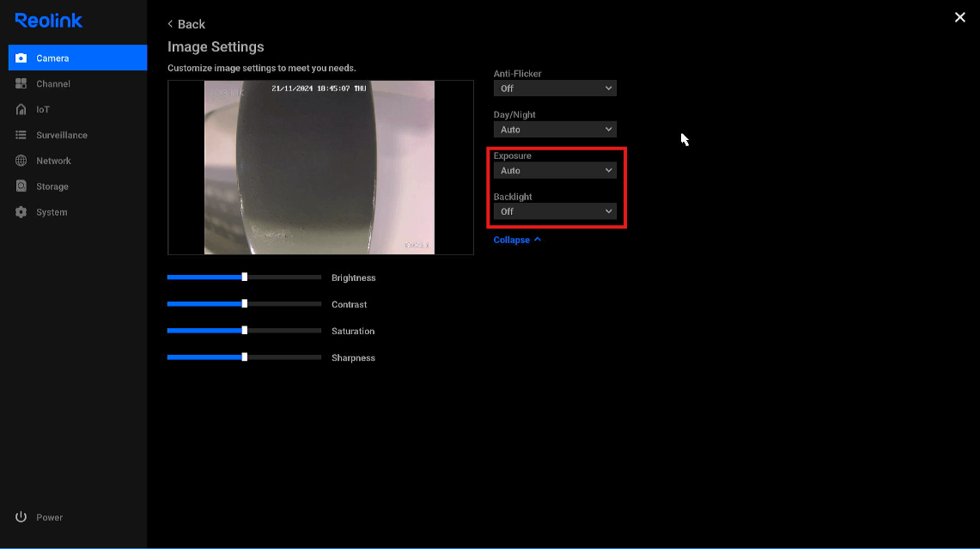Viewport: 980px width, 549px height.
Task: Click the Reolink logo
Action: coord(49,21)
